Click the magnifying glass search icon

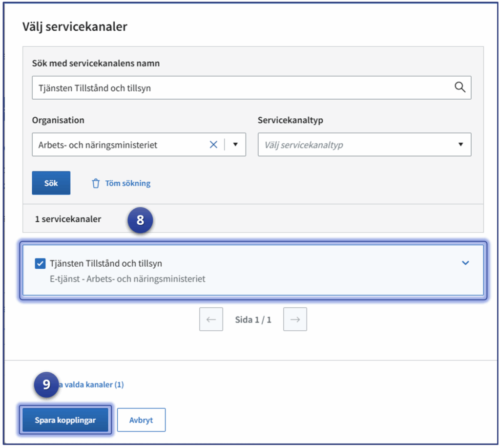click(x=459, y=87)
